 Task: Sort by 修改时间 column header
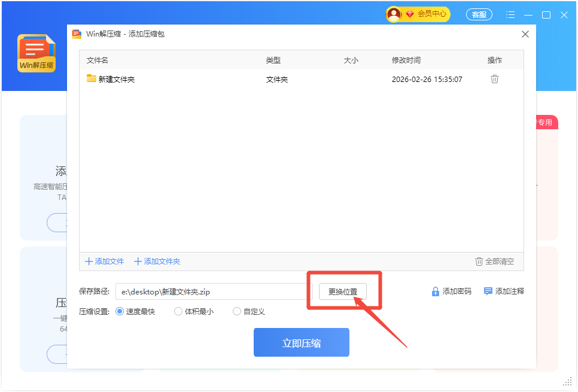(x=406, y=60)
